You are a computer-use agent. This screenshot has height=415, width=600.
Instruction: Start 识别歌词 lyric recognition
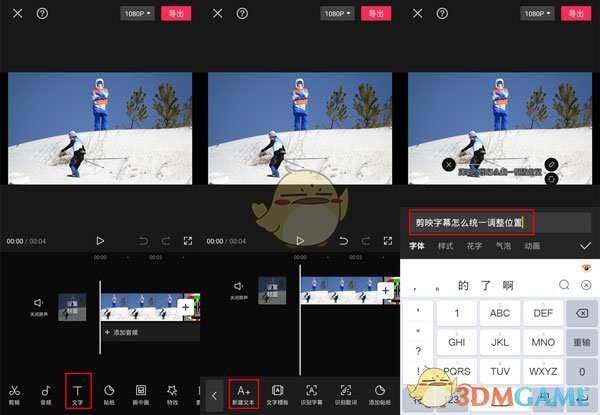346,393
